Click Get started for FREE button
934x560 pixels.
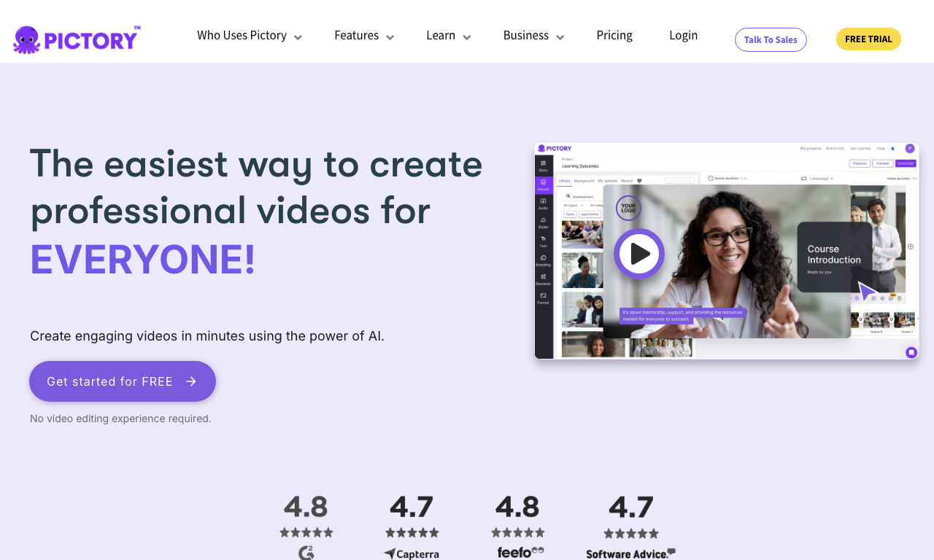pyautogui.click(x=123, y=381)
